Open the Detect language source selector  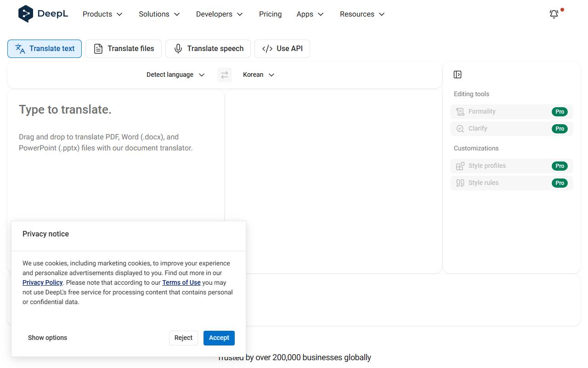click(175, 75)
